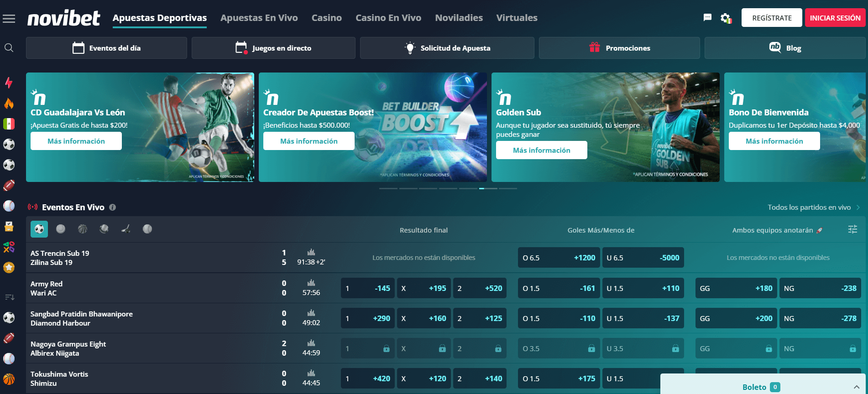The height and width of the screenshot is (394, 868).
Task: Bet Army Red win at -145
Action: (368, 288)
